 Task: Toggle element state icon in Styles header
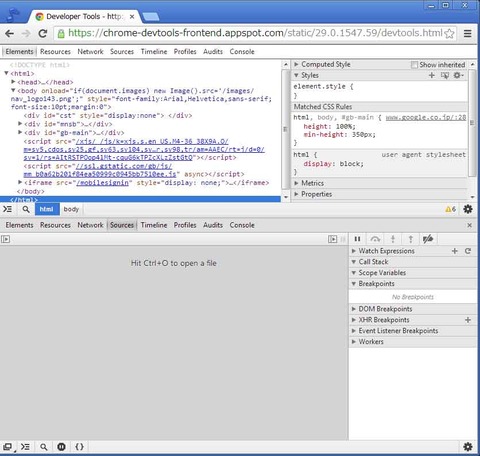(445, 75)
